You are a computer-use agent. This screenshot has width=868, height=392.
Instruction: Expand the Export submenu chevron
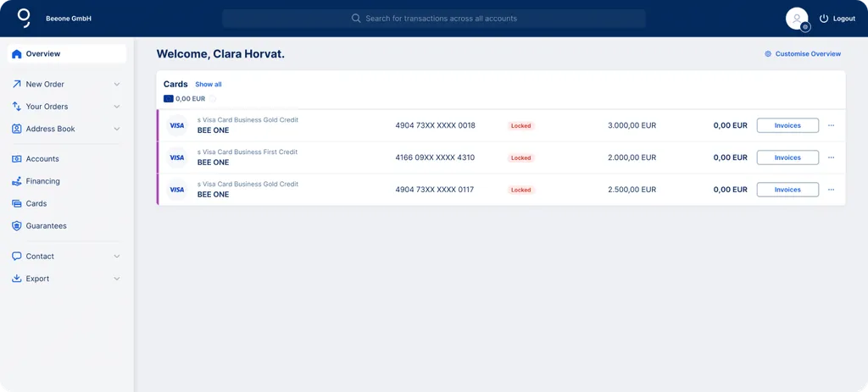(117, 279)
